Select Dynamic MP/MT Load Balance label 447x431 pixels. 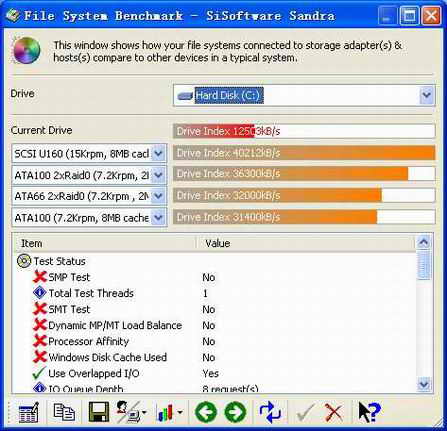point(115,325)
